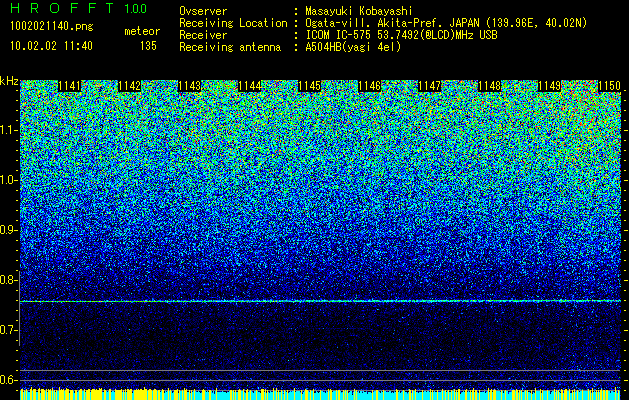Click the 1149 time marker
The image size is (629, 400).
click(550, 86)
